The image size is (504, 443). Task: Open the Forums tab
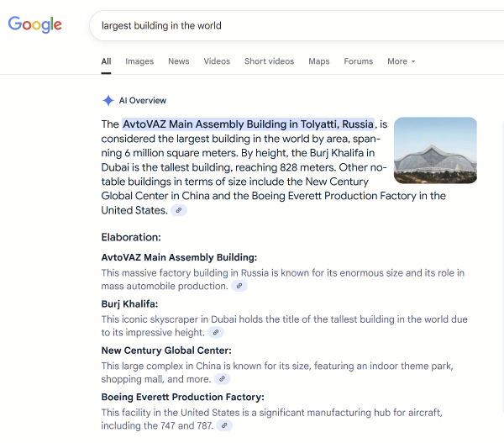[x=358, y=61]
